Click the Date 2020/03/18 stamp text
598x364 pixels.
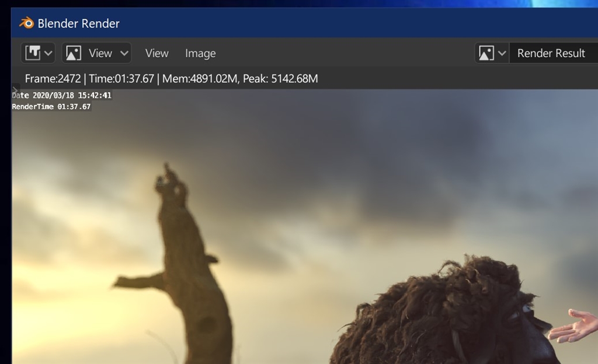(62, 95)
